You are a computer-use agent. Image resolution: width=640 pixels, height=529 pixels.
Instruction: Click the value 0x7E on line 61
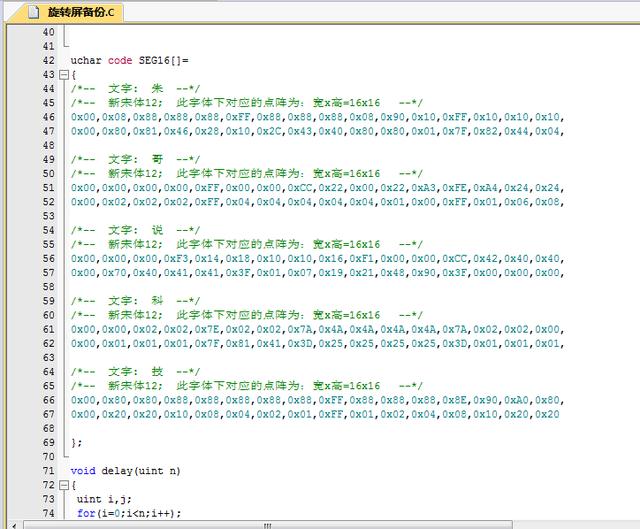pyautogui.click(x=207, y=329)
